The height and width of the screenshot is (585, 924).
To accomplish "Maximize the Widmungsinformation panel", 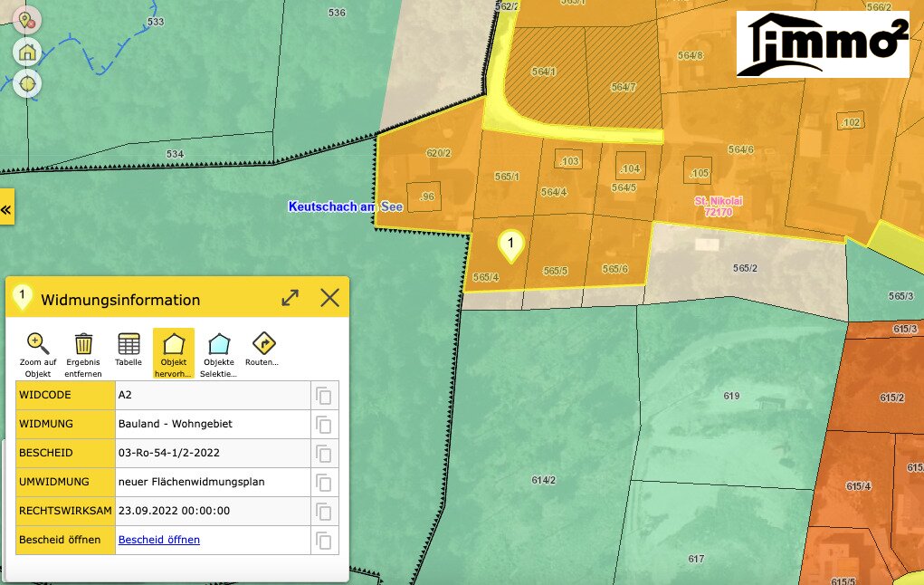I will pyautogui.click(x=290, y=298).
